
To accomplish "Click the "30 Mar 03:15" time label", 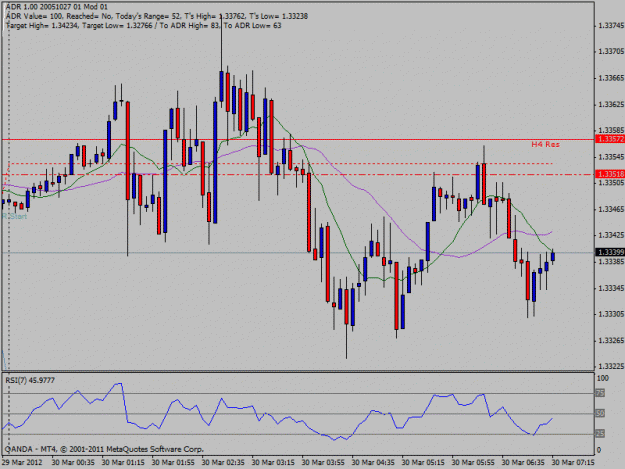I will pos(273,462).
